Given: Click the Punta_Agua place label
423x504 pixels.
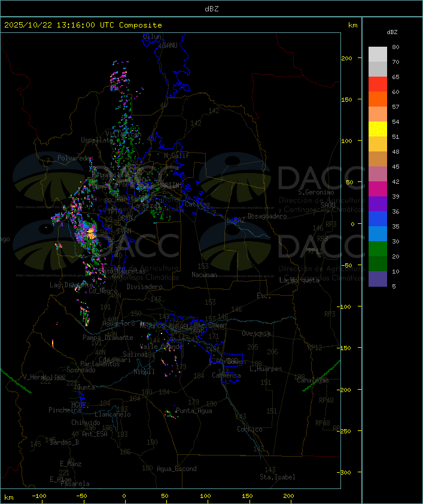Looking at the screenshot, I should [194, 411].
